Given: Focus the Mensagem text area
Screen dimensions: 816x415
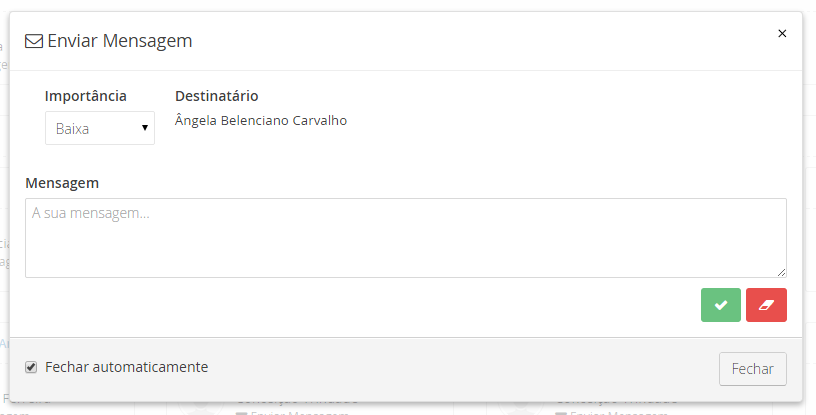Looking at the screenshot, I should 405,245.
